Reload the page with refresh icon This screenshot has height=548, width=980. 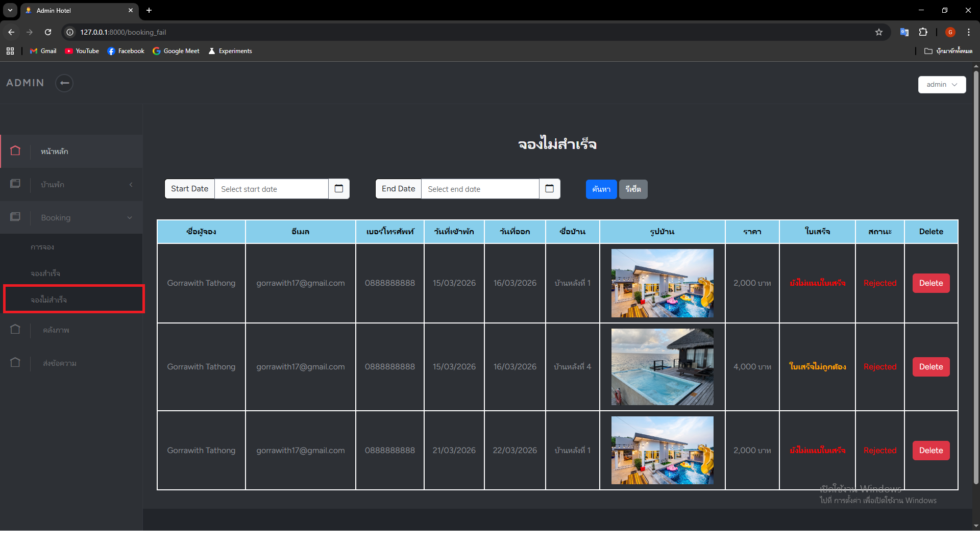coord(48,32)
